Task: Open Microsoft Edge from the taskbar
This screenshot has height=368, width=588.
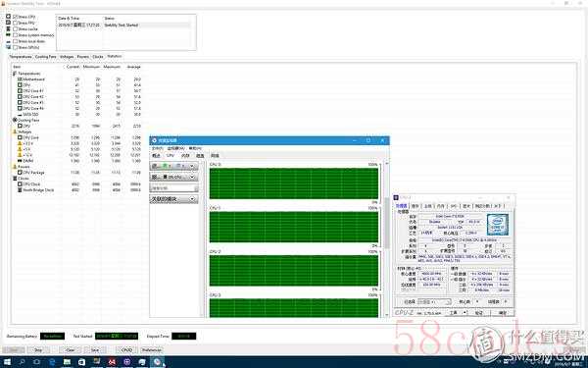Action: 52,362
